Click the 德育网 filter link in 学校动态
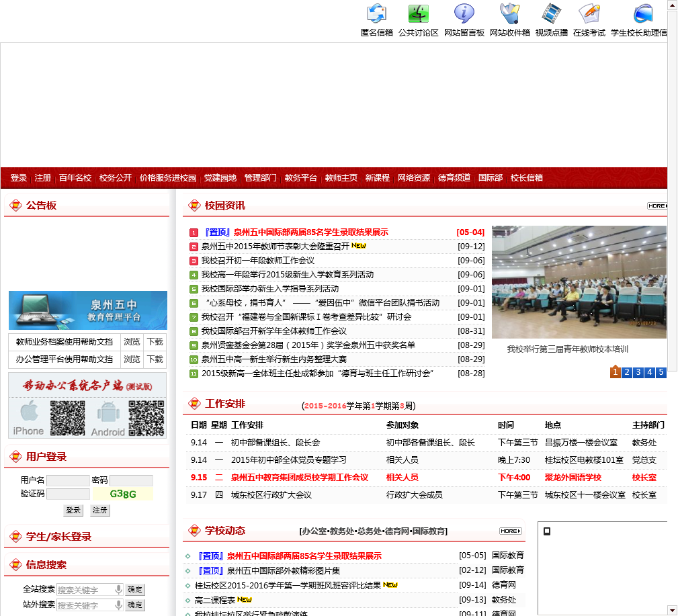 397,531
